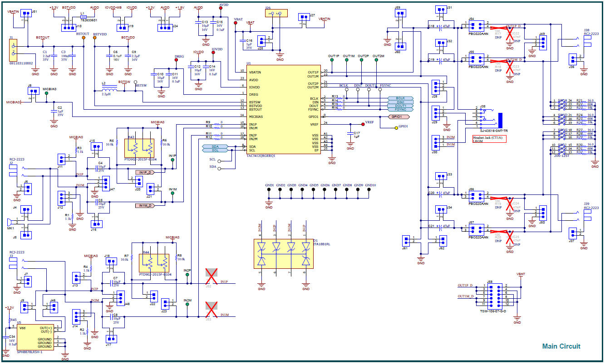Click the IOVDD-MB power label
The image size is (605, 364).
click(x=113, y=8)
